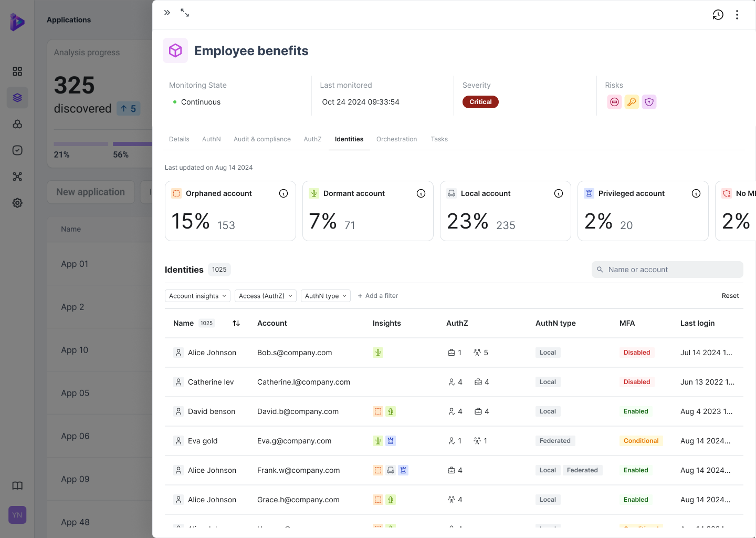Expand the Access (AuthZ) filter

[265, 295]
